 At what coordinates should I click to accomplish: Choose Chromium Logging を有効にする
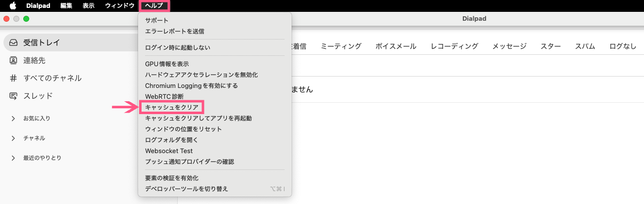coord(215,86)
